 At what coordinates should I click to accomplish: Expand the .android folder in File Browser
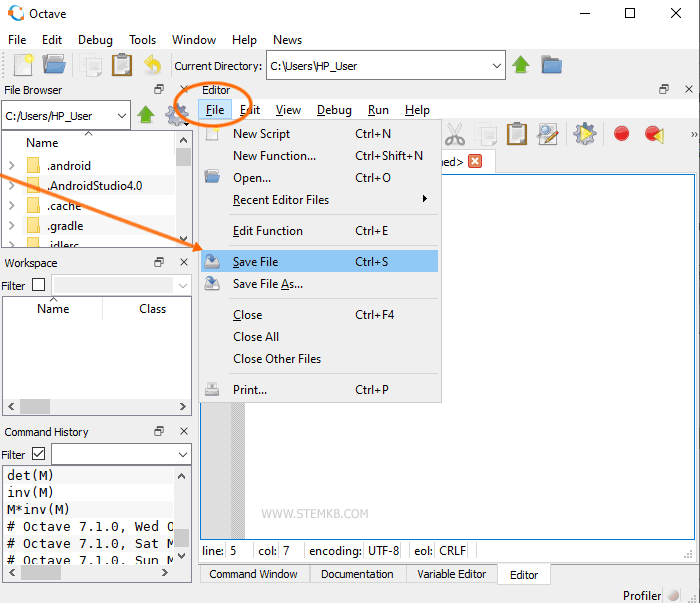click(x=11, y=166)
